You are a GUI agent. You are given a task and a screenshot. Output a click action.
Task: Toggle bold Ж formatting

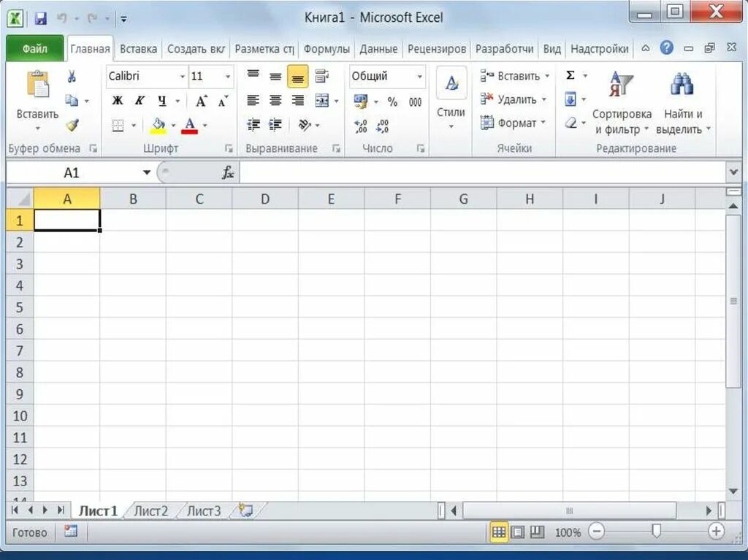(118, 101)
